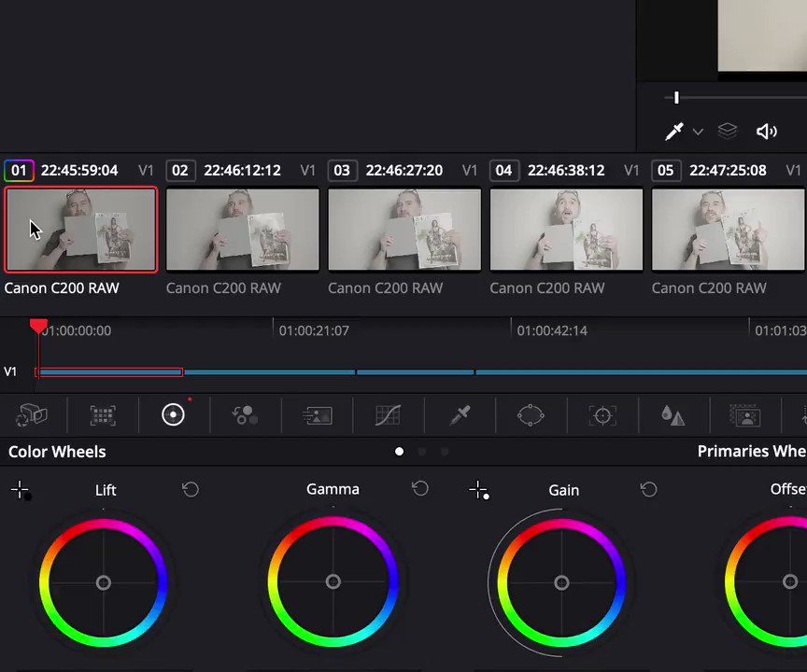807x672 pixels.
Task: Select the viewer qualifier eyedropper tool
Action: 673,132
